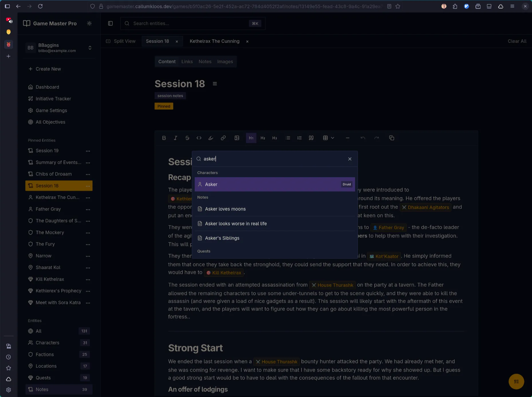The width and height of the screenshot is (532, 397).
Task: Click the Search entities input field
Action: (189, 23)
